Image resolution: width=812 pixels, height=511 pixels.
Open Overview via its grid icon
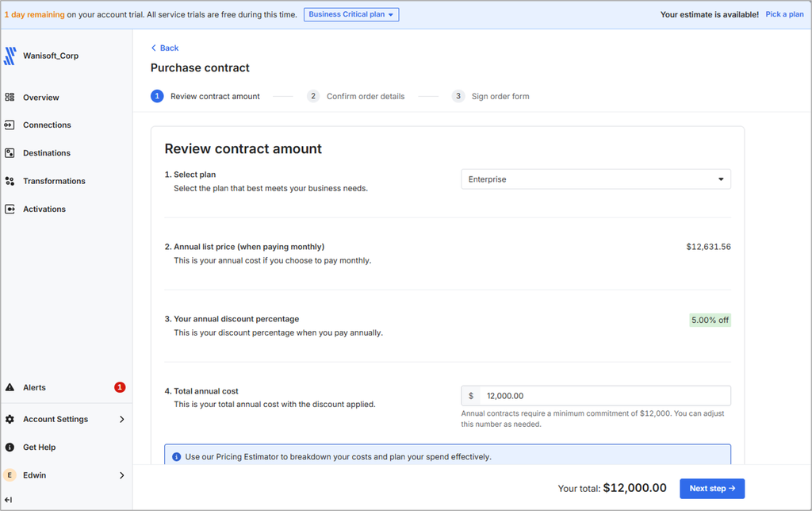click(10, 97)
